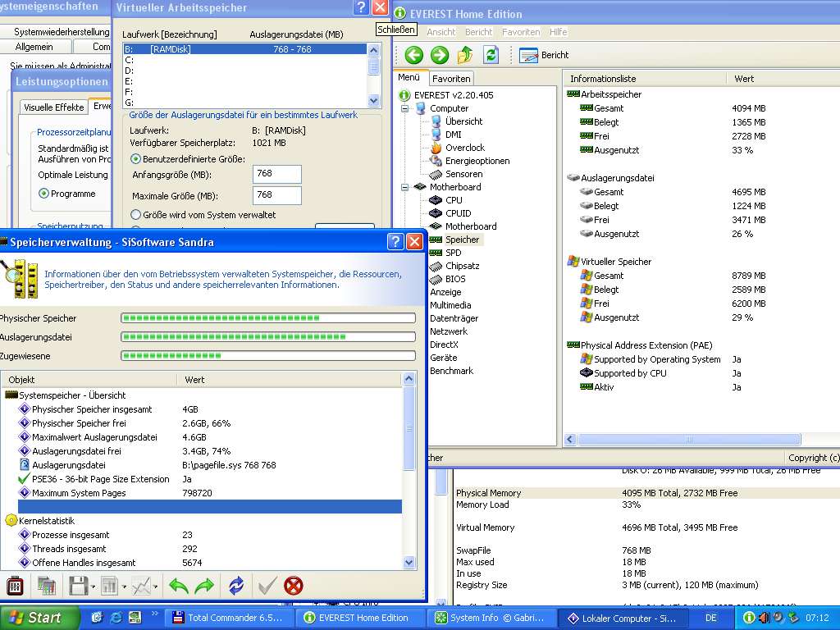Image resolution: width=840 pixels, height=630 pixels.
Task: Click Sandra green back arrow
Action: [x=178, y=586]
